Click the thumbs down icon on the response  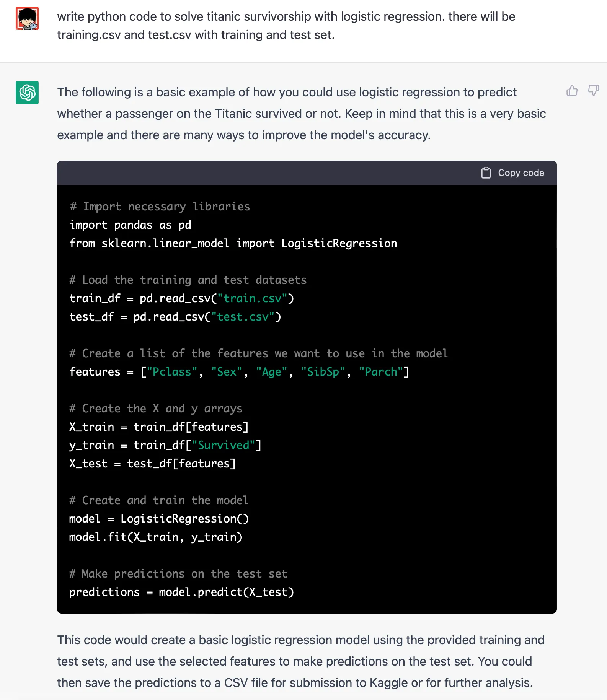(594, 91)
